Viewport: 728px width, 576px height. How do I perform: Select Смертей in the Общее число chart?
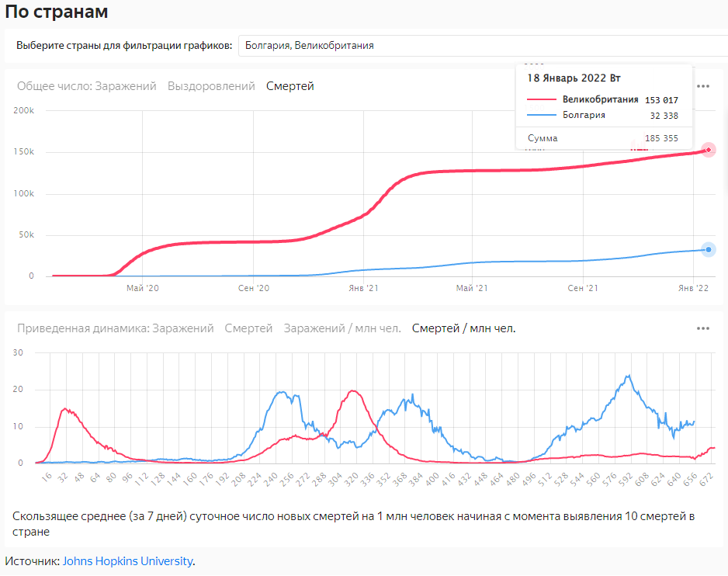click(290, 86)
